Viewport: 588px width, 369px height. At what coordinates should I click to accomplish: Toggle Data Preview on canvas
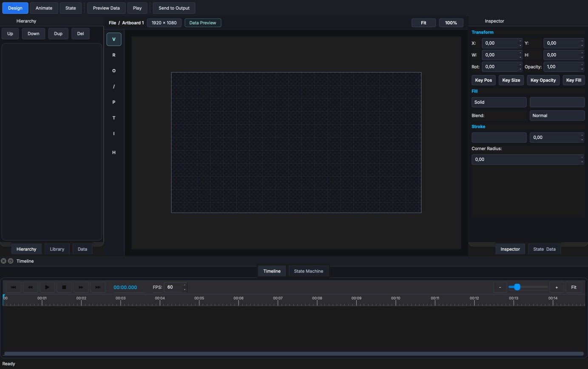pos(203,23)
